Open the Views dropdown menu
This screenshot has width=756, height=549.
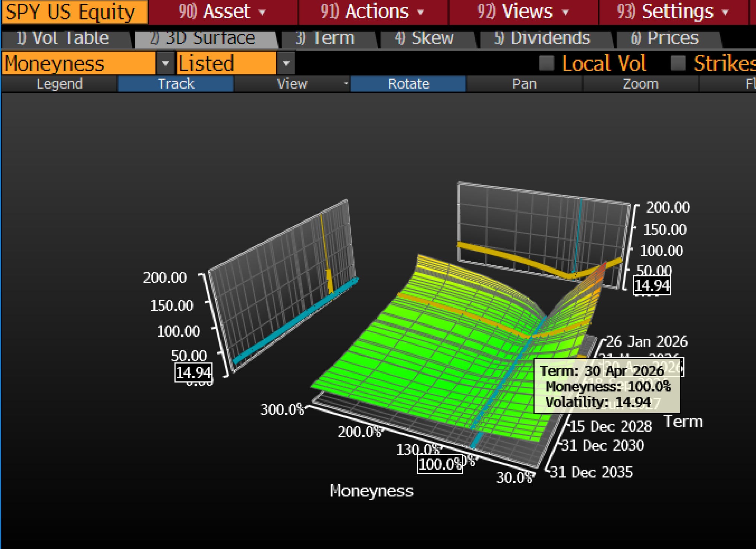coord(523,12)
